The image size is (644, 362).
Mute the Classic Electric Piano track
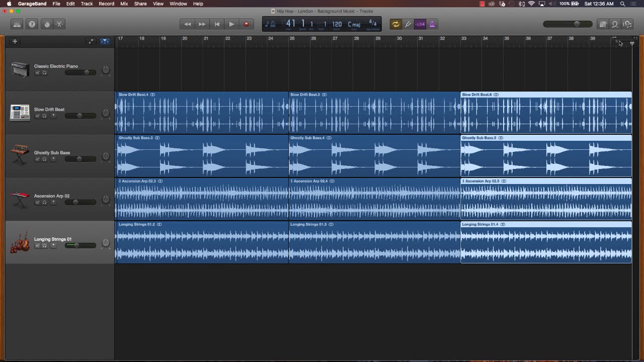pyautogui.click(x=37, y=73)
